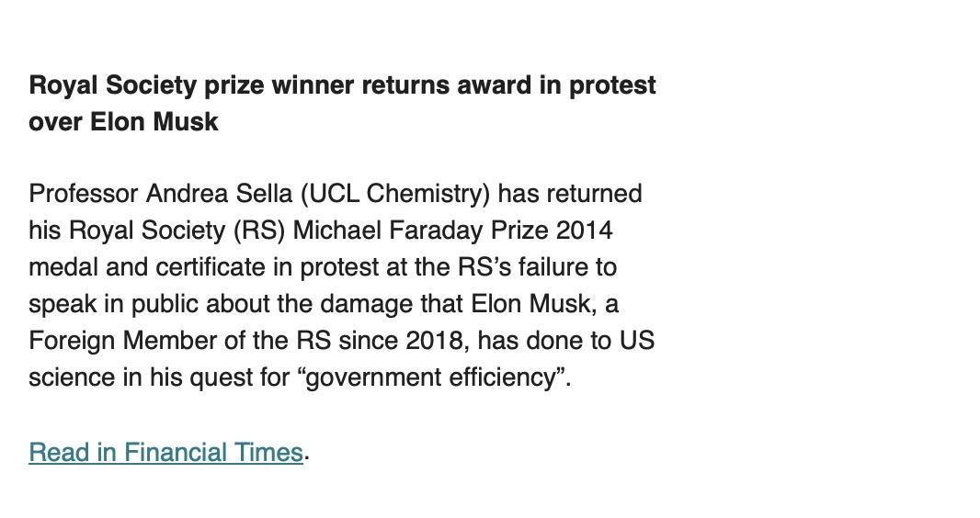The height and width of the screenshot is (518, 980).
Task: Click the phrase 'RS's failure to'
Action: 538,267
